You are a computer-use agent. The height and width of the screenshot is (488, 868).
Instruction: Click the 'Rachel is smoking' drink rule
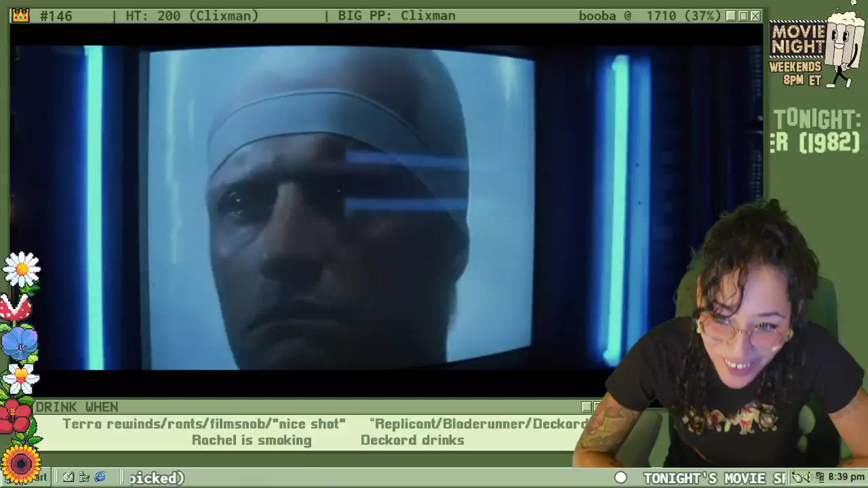pos(252,440)
